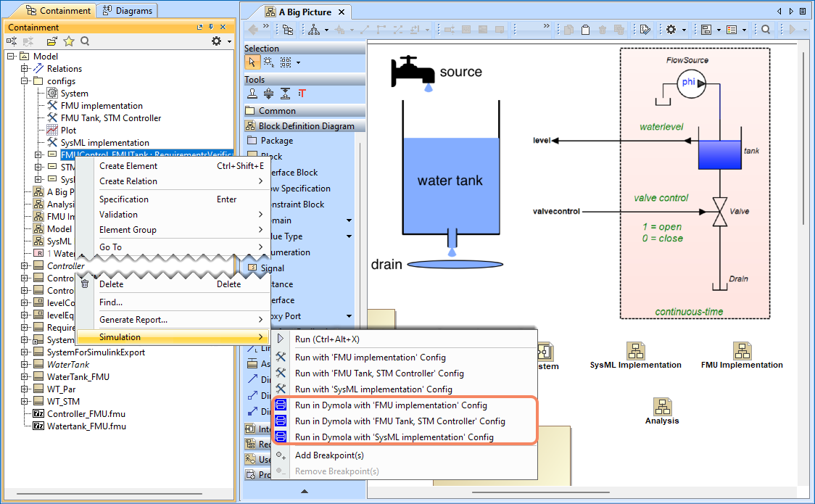815x504 pixels.
Task: Open the SysML Implementation diagram icon on canvas
Action: pos(635,352)
